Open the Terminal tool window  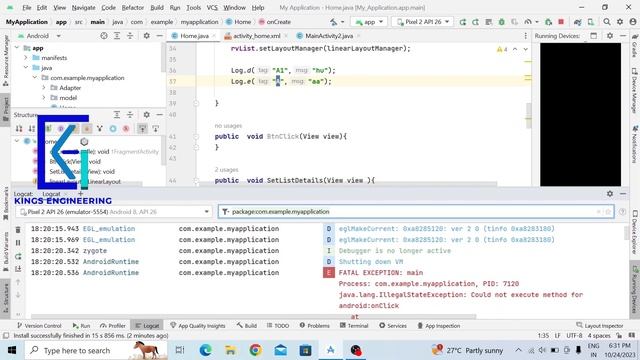(354, 325)
